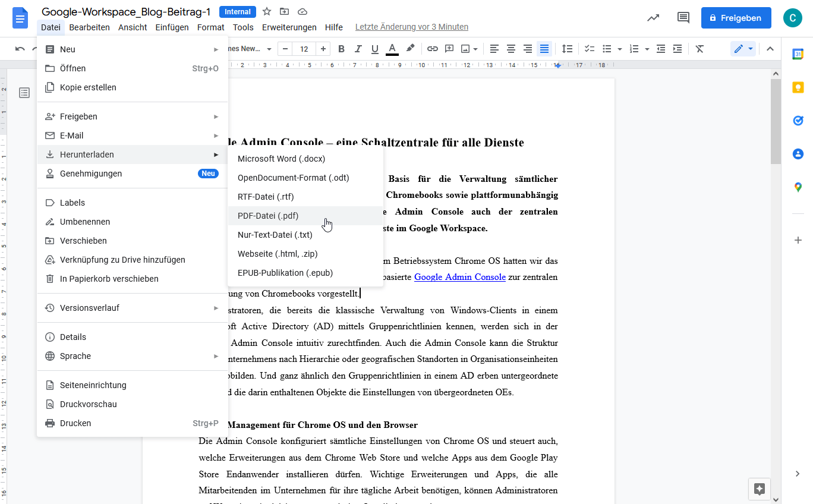Toggle italic text formatting
This screenshot has height=504, width=813.
coord(358,49)
